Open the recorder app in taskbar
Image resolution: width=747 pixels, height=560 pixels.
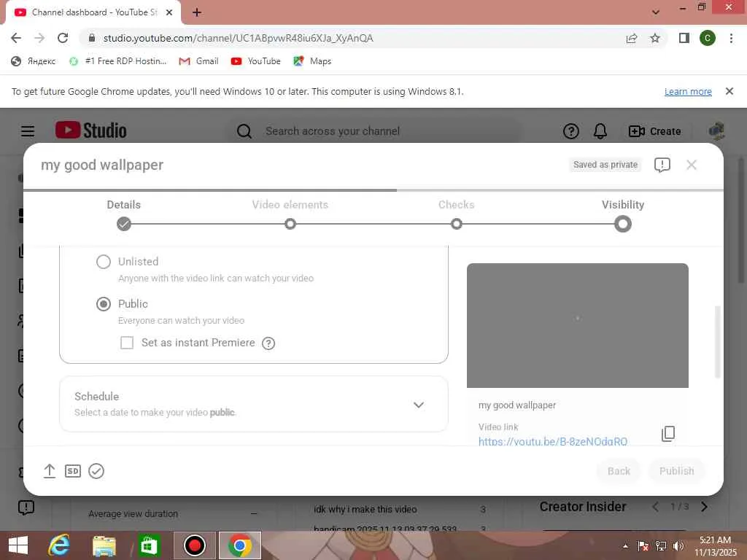click(194, 545)
